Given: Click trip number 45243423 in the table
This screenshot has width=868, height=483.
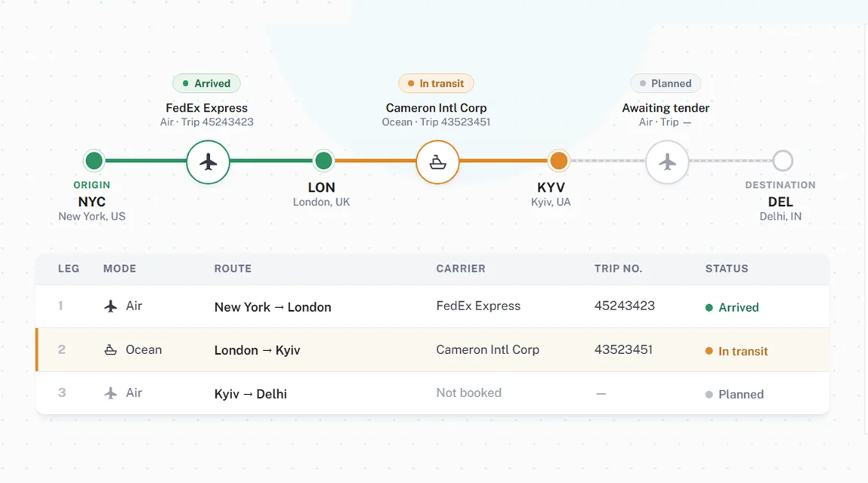Looking at the screenshot, I should click(x=625, y=306).
